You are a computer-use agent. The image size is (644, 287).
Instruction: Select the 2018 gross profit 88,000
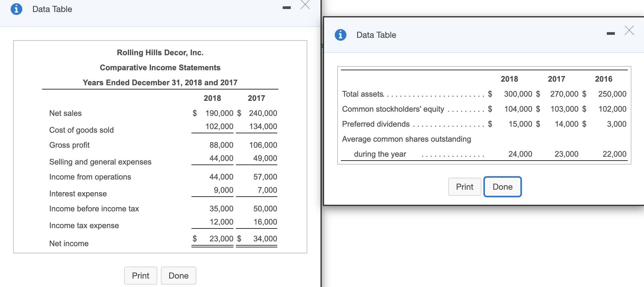pyautogui.click(x=221, y=145)
